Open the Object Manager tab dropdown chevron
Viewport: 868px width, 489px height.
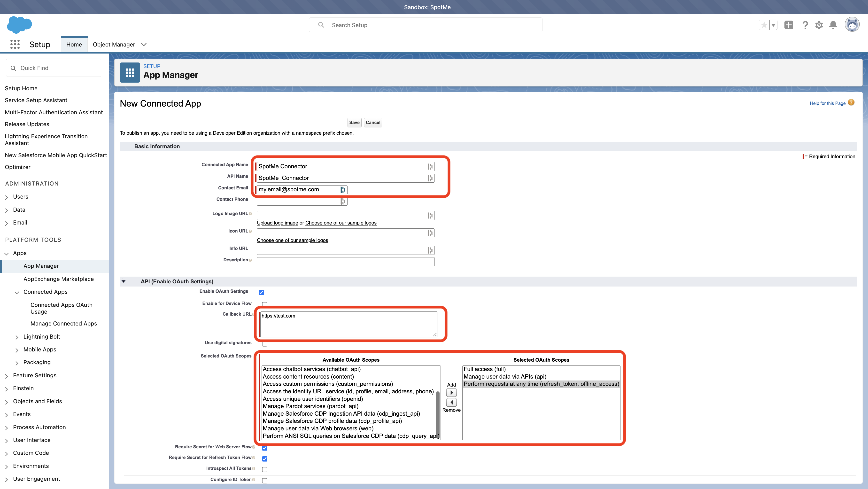click(x=144, y=45)
